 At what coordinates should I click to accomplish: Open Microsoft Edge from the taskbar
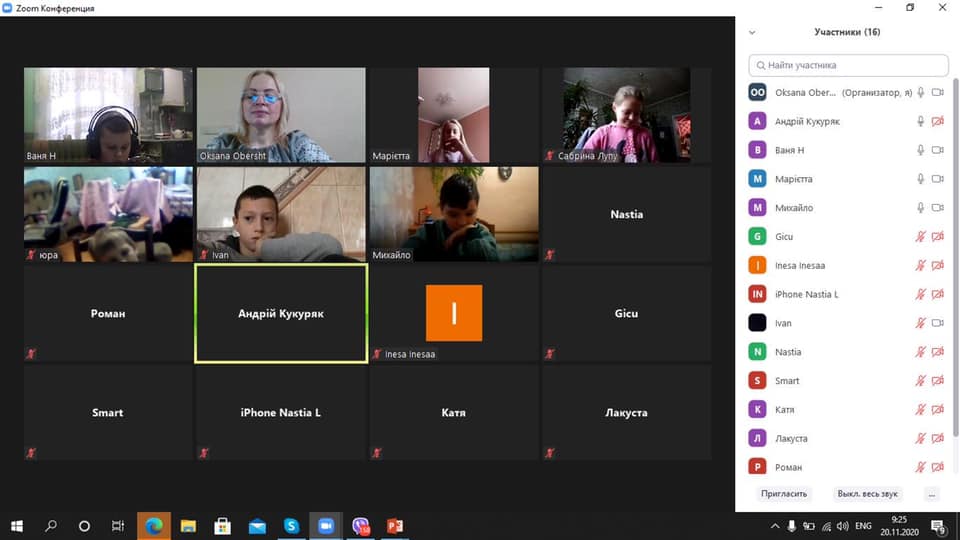coord(154,525)
